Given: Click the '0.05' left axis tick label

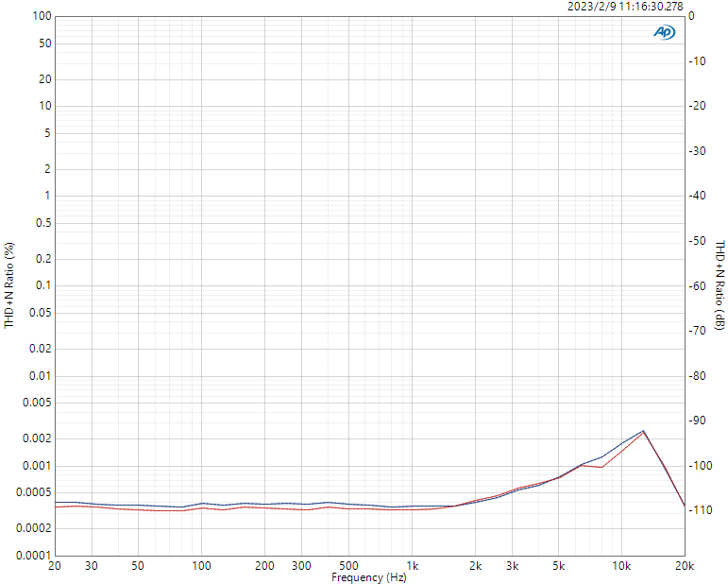Looking at the screenshot, I should (40, 313).
